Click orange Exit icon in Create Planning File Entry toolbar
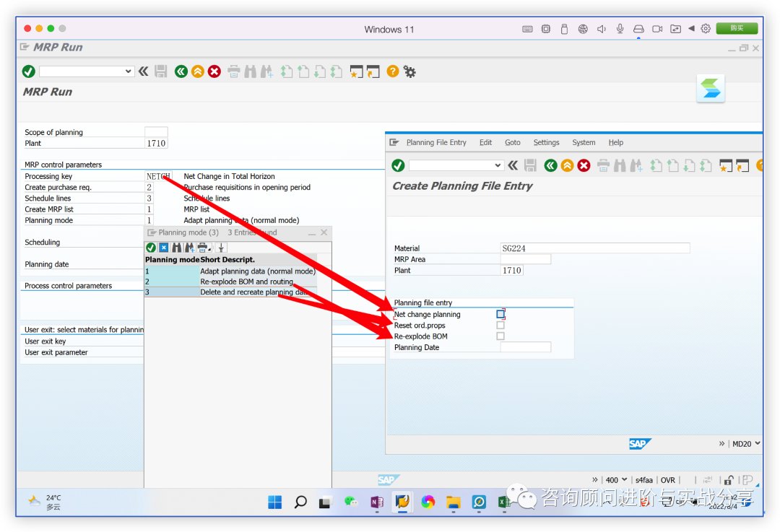This screenshot has height=532, width=780. pos(567,165)
